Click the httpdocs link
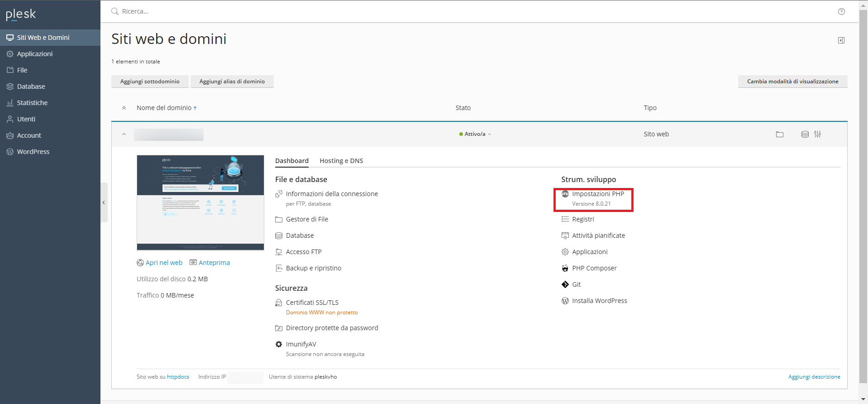This screenshot has width=868, height=404. click(178, 377)
